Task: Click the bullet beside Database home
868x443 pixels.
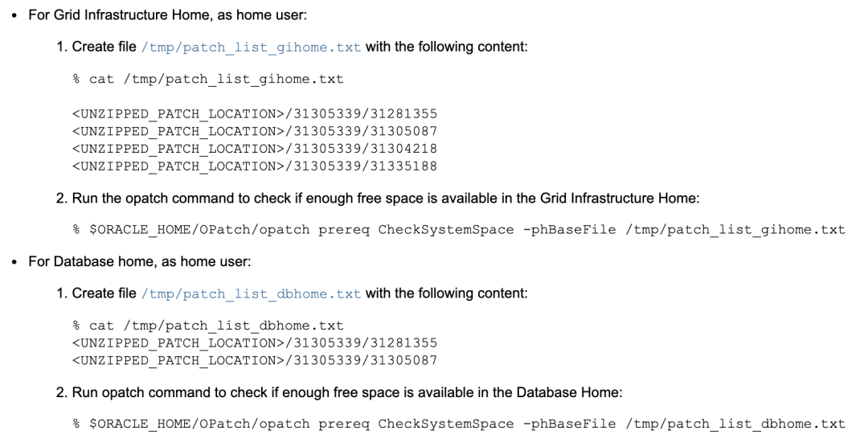Action: pos(15,262)
